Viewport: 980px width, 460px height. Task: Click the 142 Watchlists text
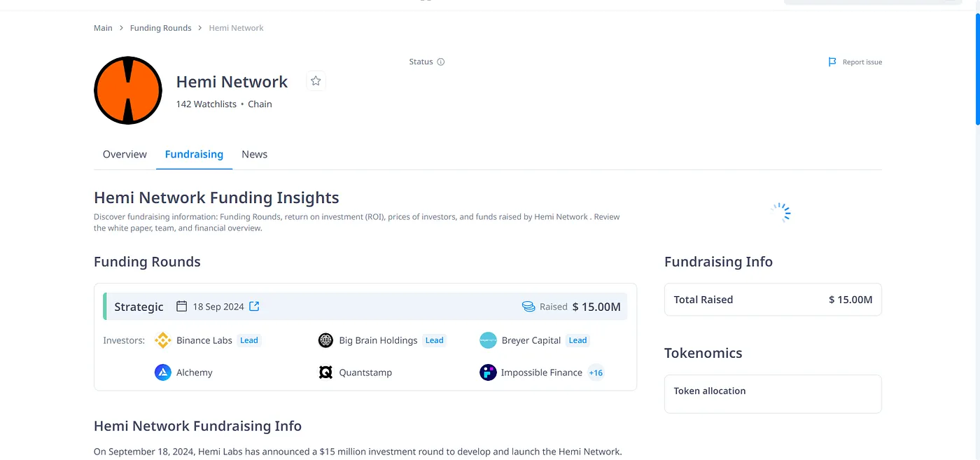tap(206, 104)
